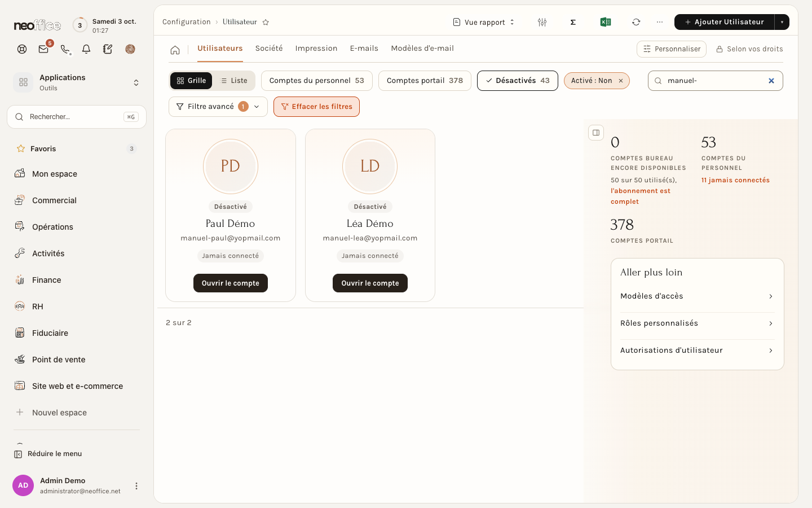The height and width of the screenshot is (508, 812).
Task: Open the Filtre avancé dropdown
Action: click(218, 107)
